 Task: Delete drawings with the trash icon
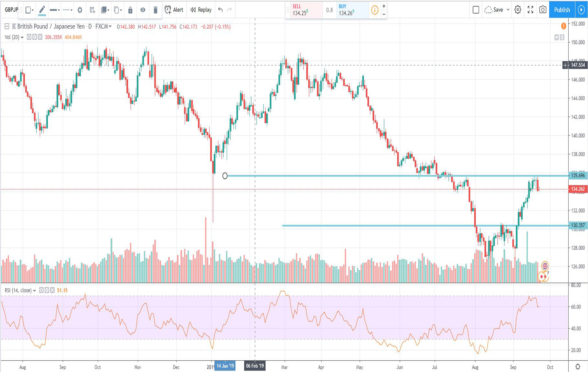[156, 10]
